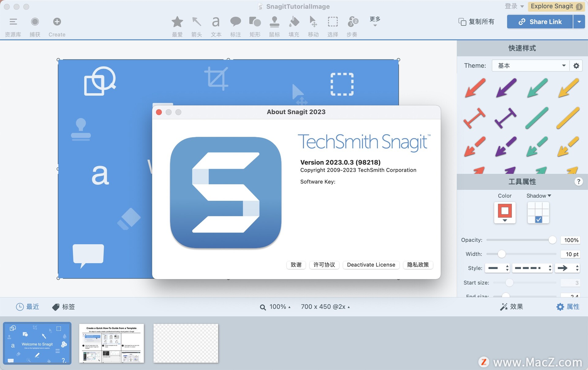Toggle the 属性 properties panel
Viewport: 588px width, 370px height.
click(568, 307)
